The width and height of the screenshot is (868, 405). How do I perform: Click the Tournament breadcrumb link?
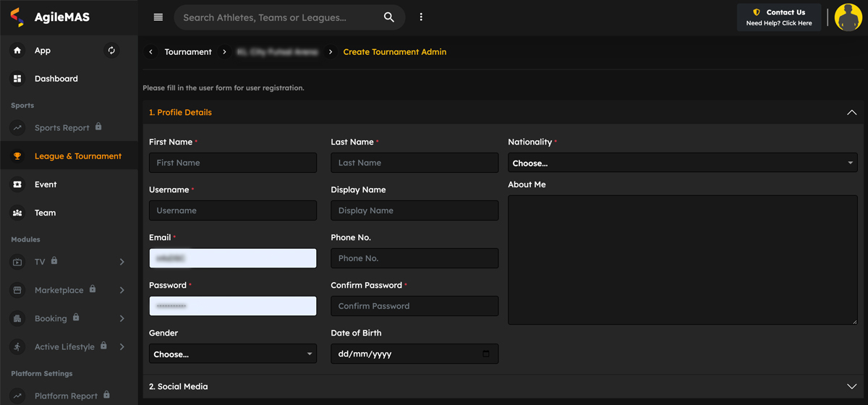click(188, 52)
